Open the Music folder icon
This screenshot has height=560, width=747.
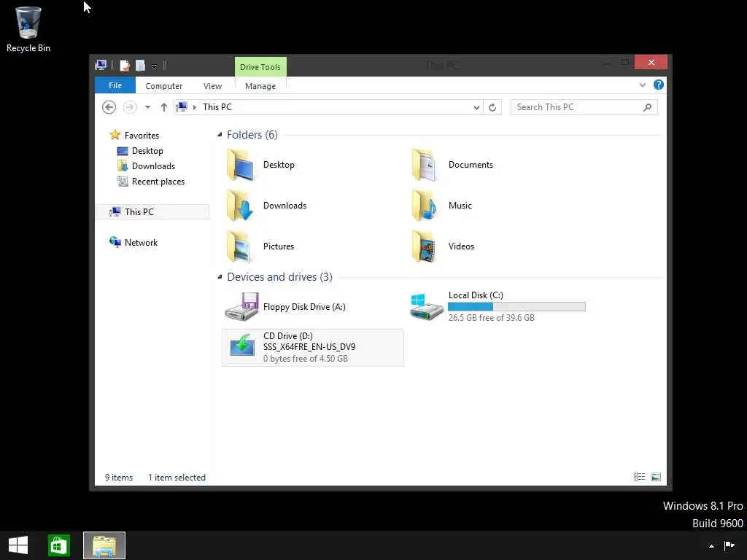tap(425, 206)
